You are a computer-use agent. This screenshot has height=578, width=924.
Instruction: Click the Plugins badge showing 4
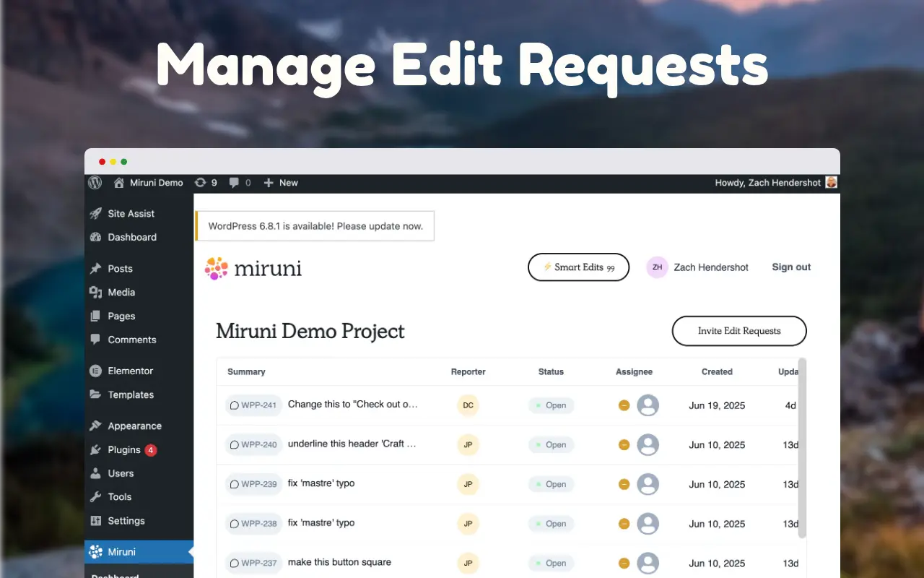[150, 450]
